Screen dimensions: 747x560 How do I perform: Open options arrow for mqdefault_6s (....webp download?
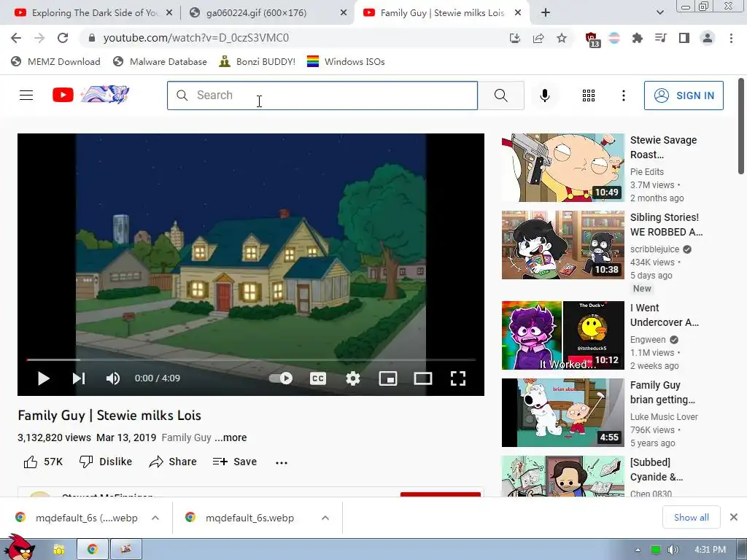(155, 518)
